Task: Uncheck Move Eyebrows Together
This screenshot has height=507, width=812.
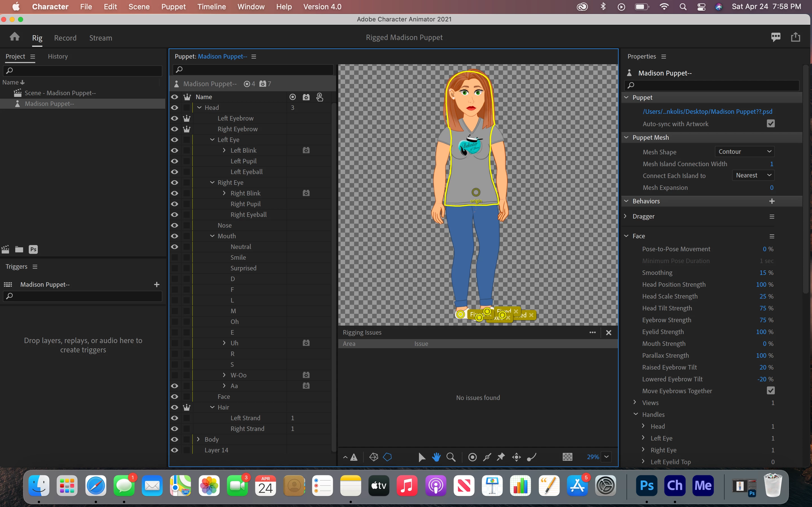Action: 771,391
